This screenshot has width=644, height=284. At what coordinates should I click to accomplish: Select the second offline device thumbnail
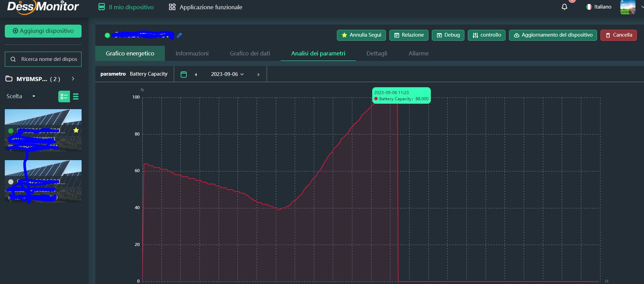tap(43, 181)
